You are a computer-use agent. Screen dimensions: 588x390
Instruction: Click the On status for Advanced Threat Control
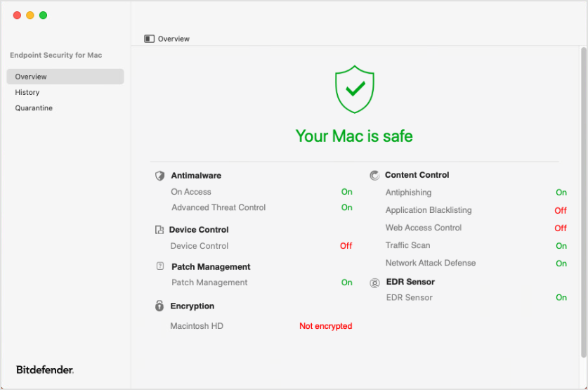pos(347,207)
